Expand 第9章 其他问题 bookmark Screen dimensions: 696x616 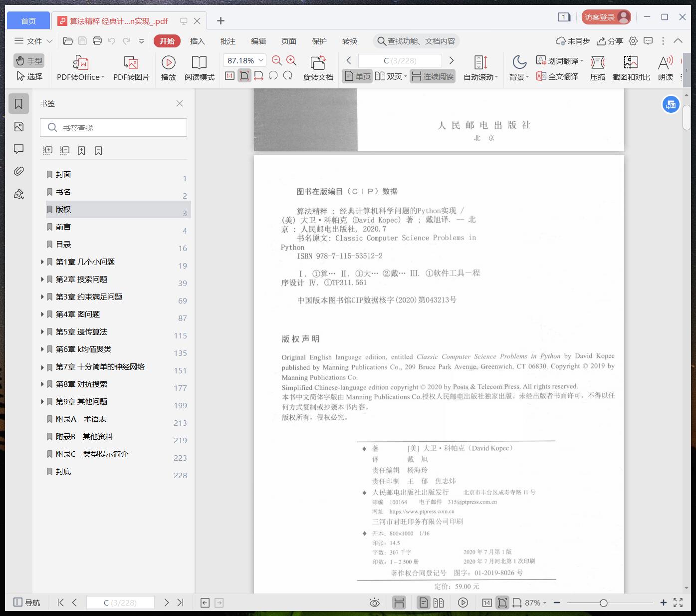(42, 401)
